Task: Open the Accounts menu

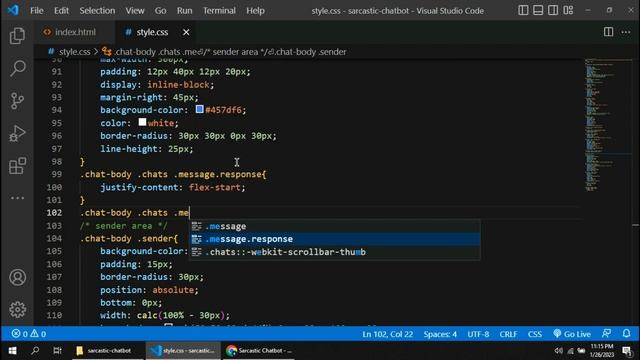Action: pos(17,278)
